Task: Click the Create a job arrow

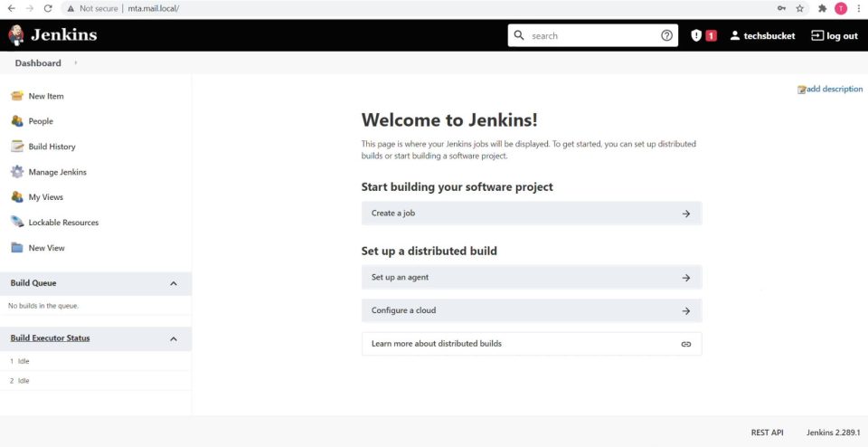Action: tap(686, 214)
